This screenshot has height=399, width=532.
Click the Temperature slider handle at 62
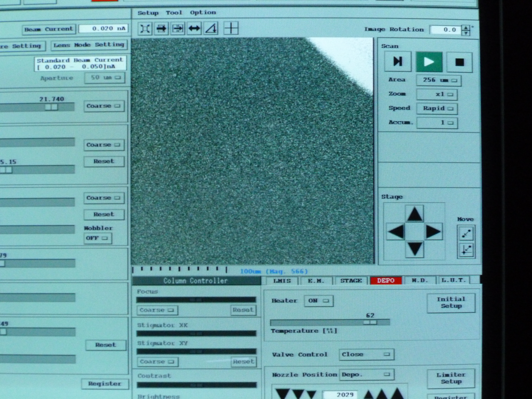pyautogui.click(x=370, y=322)
